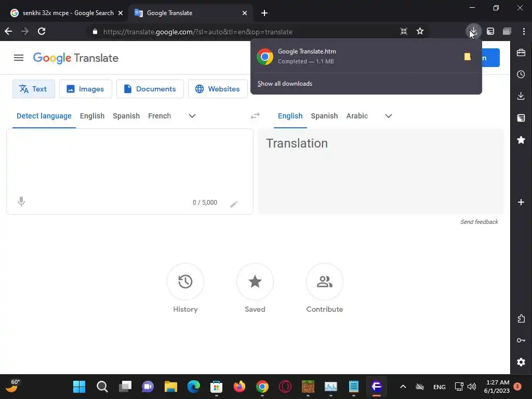Click the Google Translate logo
Viewport: 532px width, 399px height.
[76, 58]
